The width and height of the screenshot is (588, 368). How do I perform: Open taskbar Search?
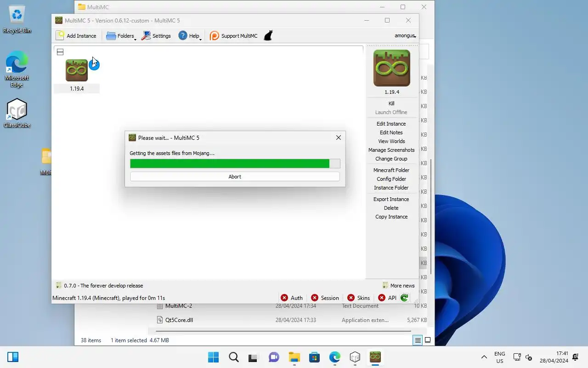tap(233, 357)
